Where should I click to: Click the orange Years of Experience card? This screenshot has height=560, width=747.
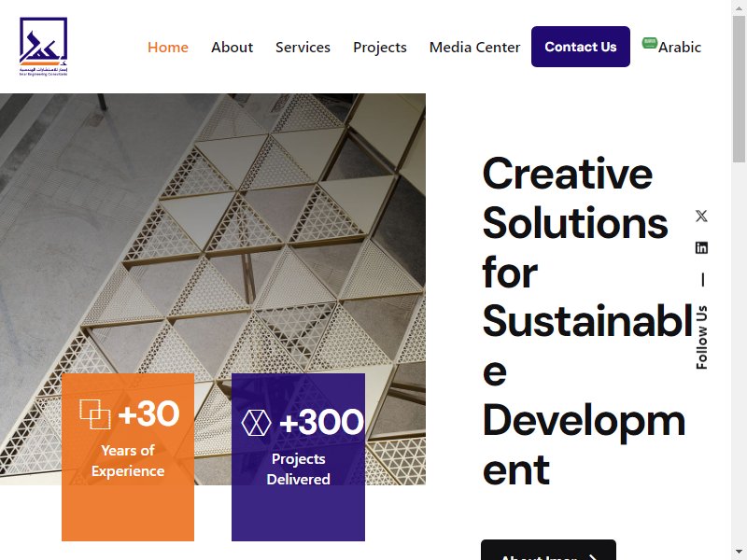[128, 504]
